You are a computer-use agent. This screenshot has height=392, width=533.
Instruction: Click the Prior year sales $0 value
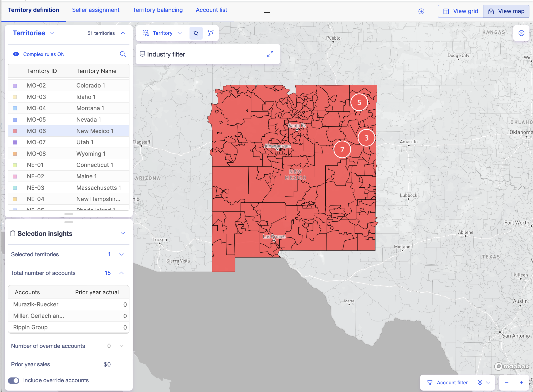(107, 364)
